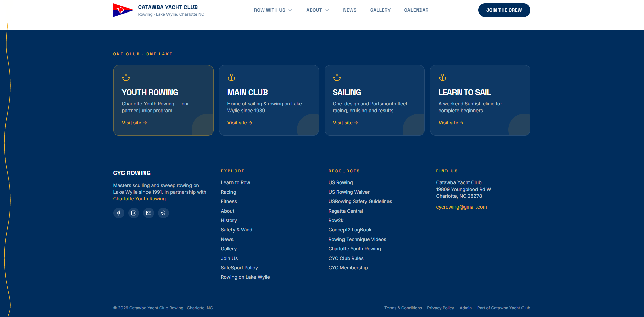
Task: Click the Catawba Yacht Club burgee logo
Action: (124, 10)
